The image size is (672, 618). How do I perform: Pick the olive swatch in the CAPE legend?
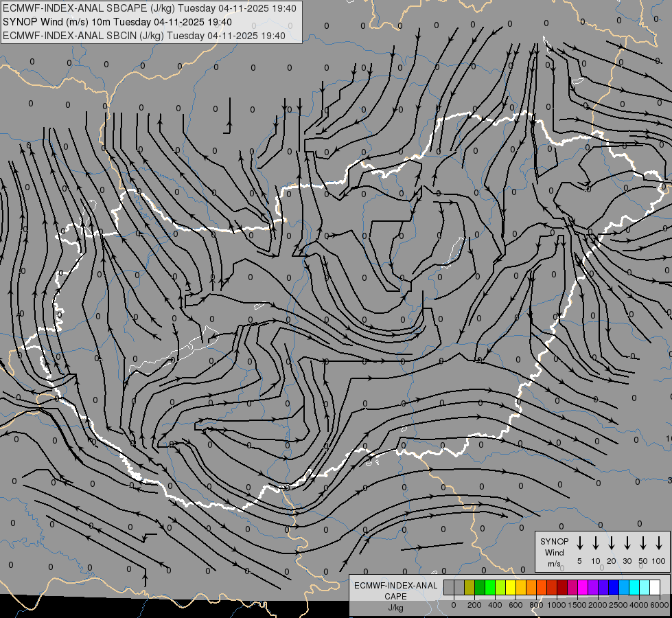[470, 587]
